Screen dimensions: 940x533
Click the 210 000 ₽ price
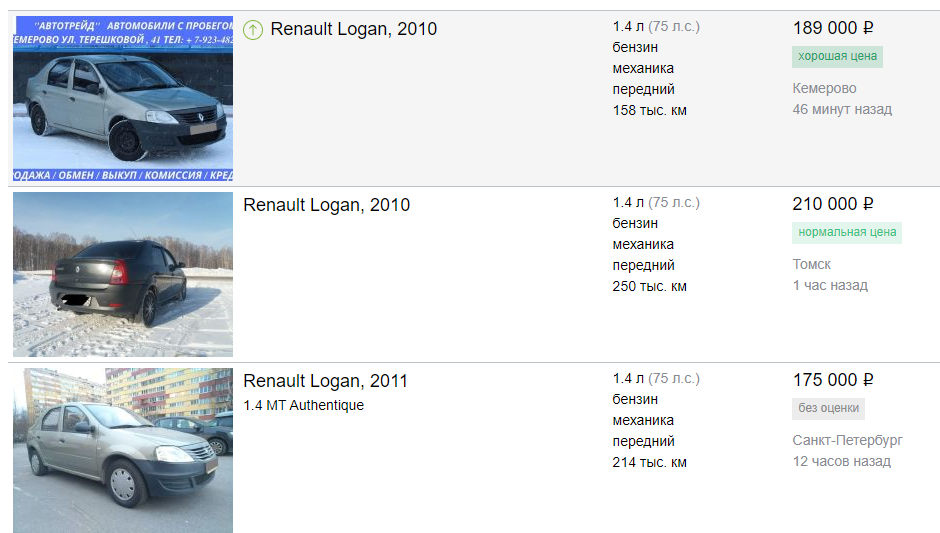(x=832, y=204)
